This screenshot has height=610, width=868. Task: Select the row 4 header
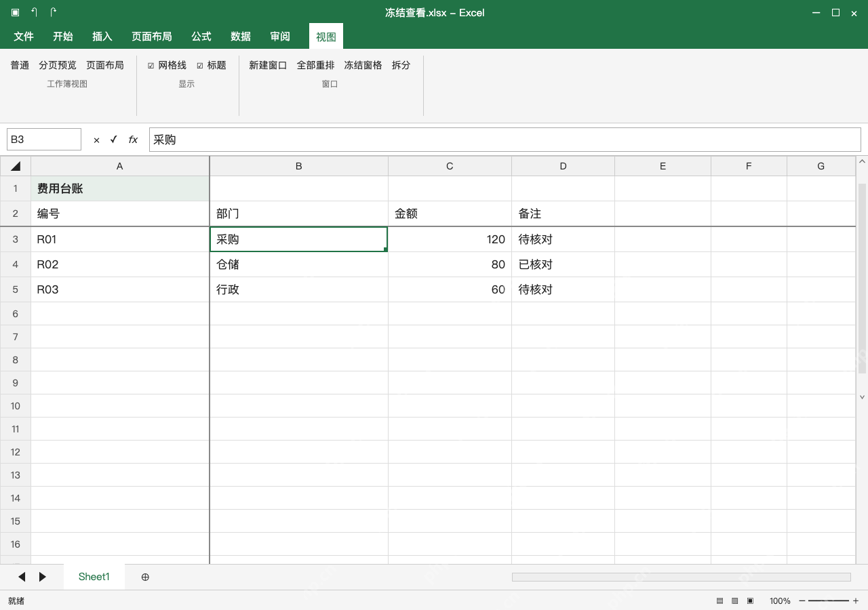[x=16, y=264]
